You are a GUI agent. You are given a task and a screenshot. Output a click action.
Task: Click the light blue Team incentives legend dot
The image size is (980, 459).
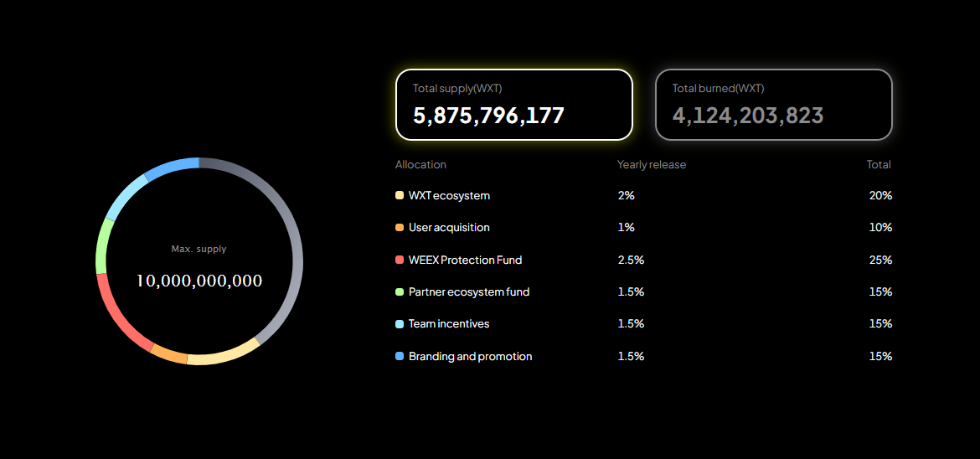tap(400, 324)
